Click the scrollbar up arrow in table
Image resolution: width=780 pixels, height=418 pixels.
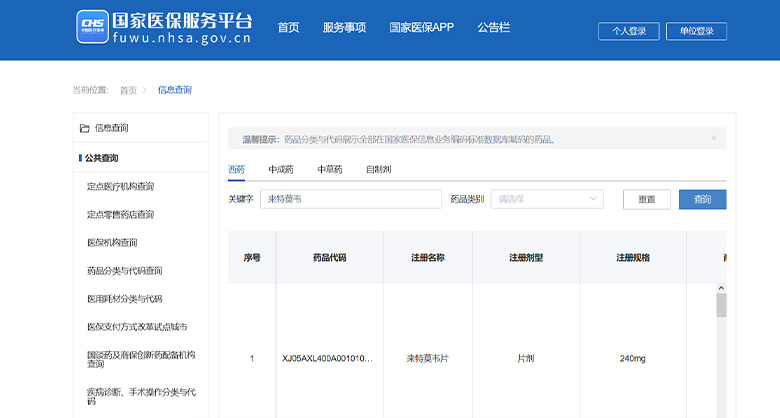point(721,288)
